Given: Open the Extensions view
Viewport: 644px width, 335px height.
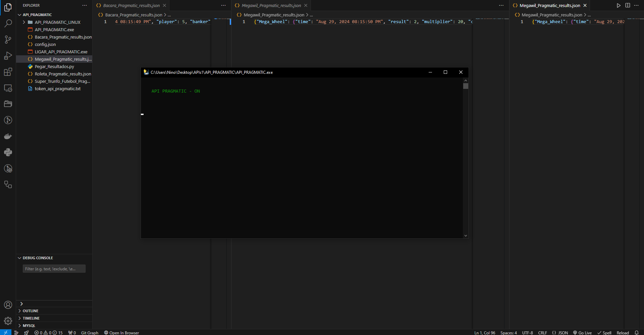Looking at the screenshot, I should pos(8,72).
